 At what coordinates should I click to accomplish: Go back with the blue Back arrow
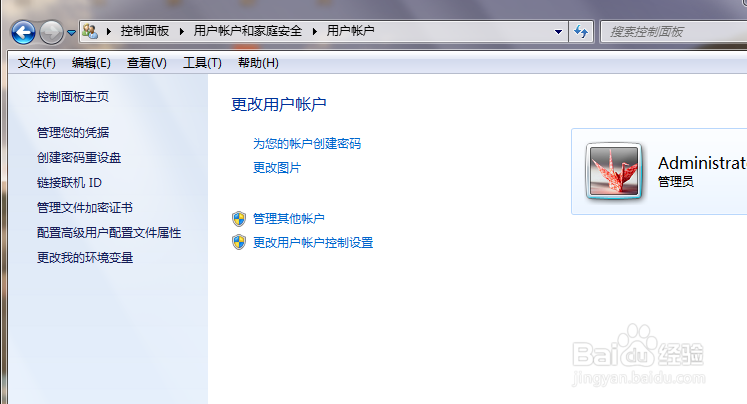23,32
